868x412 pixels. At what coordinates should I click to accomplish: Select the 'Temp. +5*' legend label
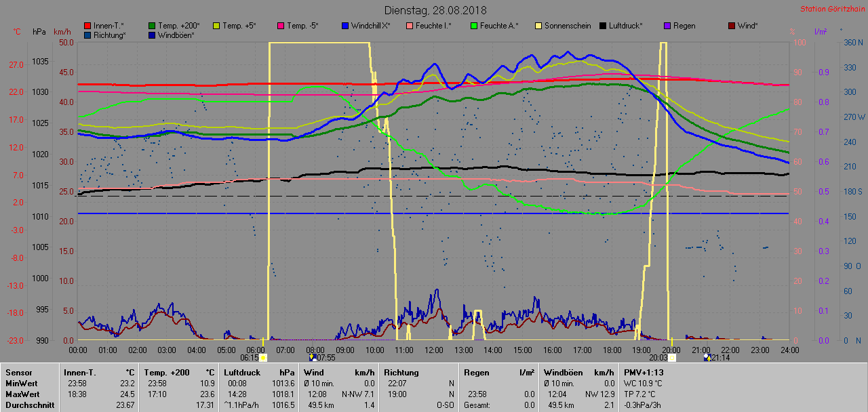240,26
